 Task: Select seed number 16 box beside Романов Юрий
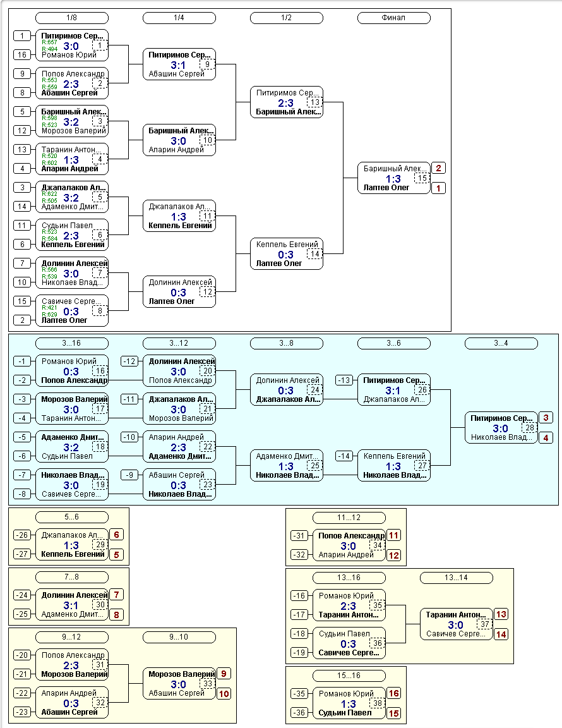pos(22,55)
